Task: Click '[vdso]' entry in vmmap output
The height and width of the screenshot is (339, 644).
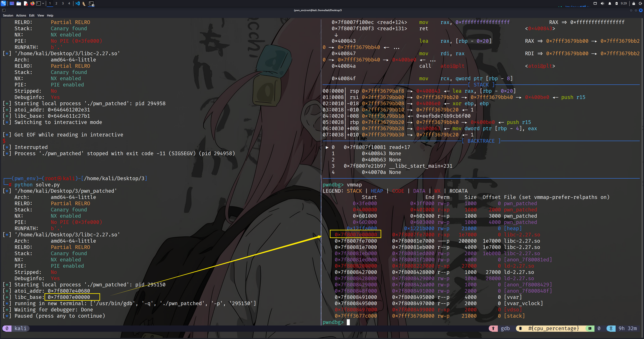Action: tap(513, 310)
